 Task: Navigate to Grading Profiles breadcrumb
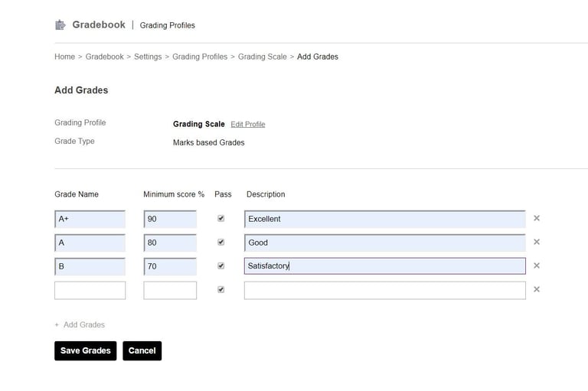pyautogui.click(x=200, y=57)
